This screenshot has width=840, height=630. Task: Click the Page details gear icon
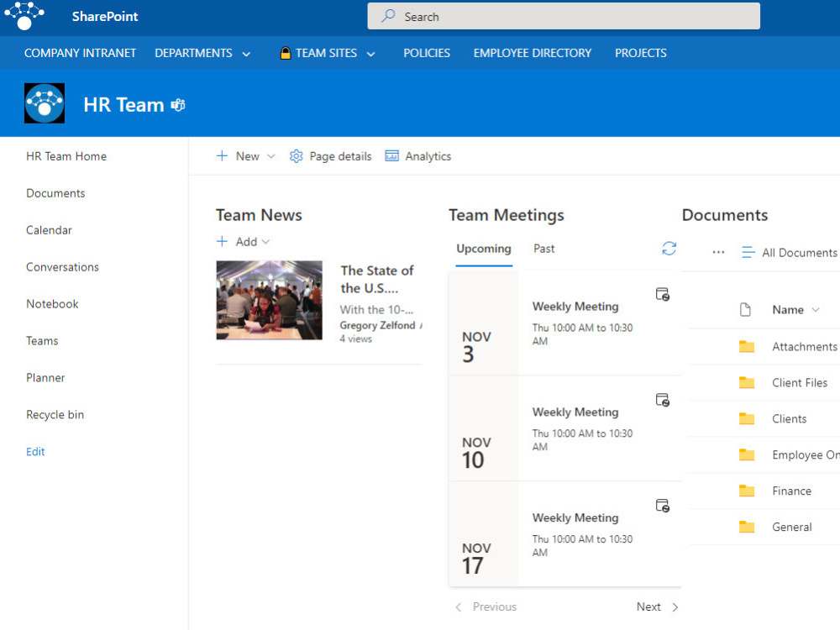pos(297,156)
